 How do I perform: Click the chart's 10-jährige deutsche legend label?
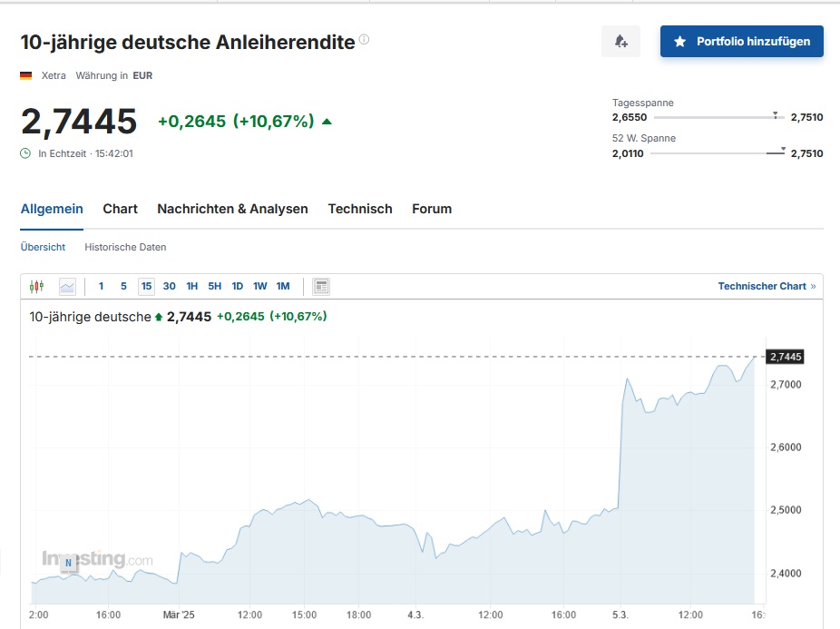point(90,317)
